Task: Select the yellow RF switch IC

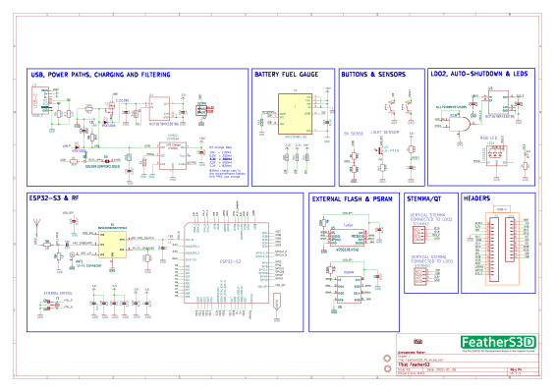Action: click(112, 245)
